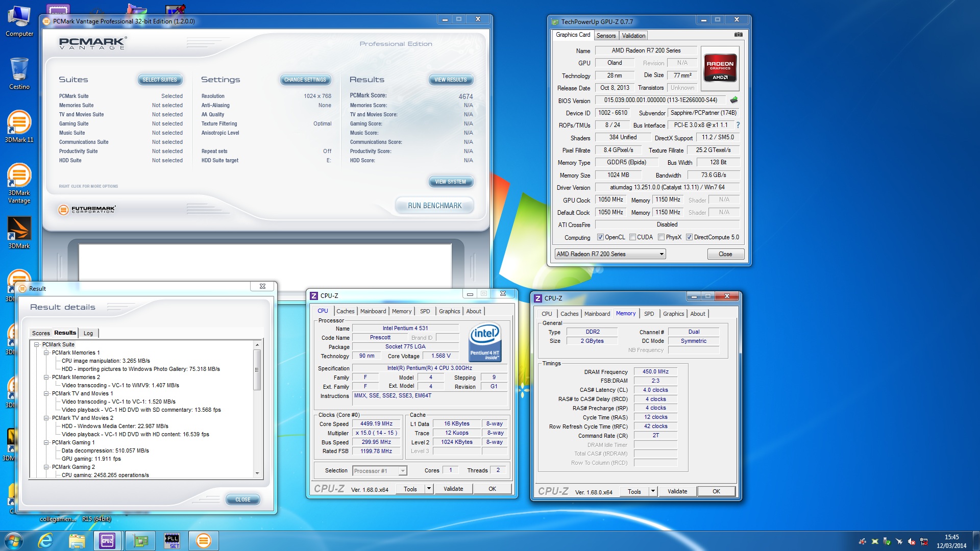Launch 3DMark Vantage desktop shortcut
Screen dimensions: 980x551
(19, 183)
